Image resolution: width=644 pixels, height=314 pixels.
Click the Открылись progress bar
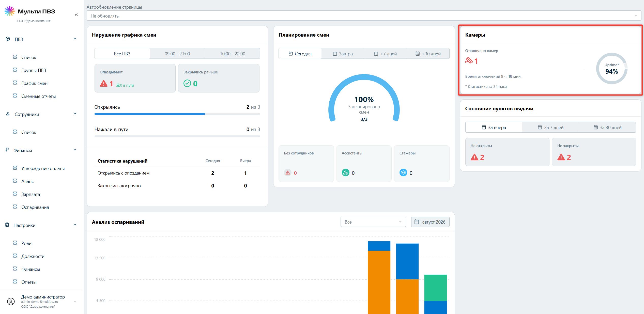point(177,114)
